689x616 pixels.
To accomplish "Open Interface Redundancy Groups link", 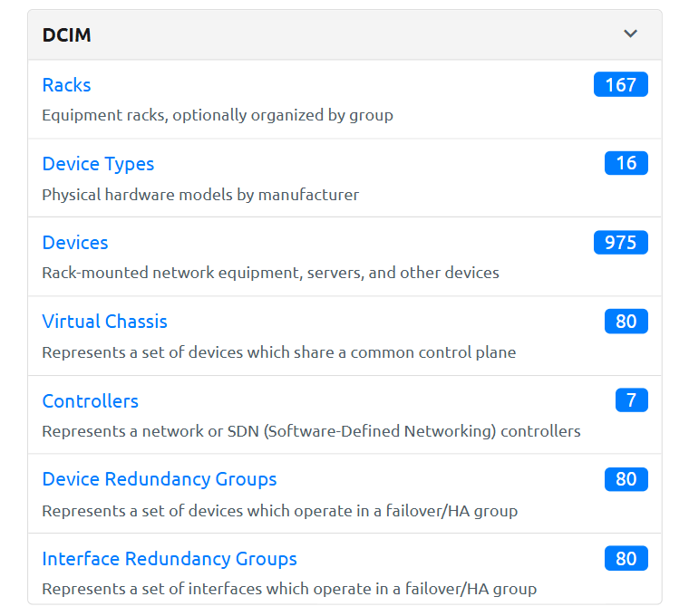I will point(170,558).
